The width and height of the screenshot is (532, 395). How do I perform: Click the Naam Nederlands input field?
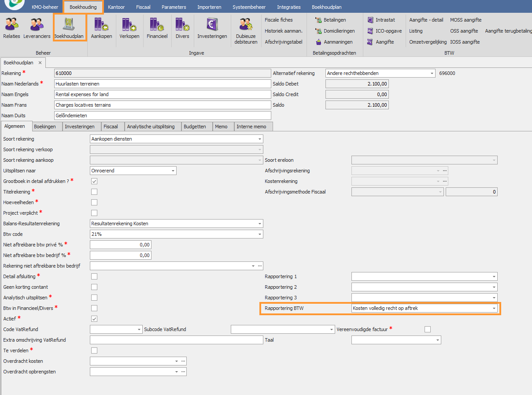point(162,84)
